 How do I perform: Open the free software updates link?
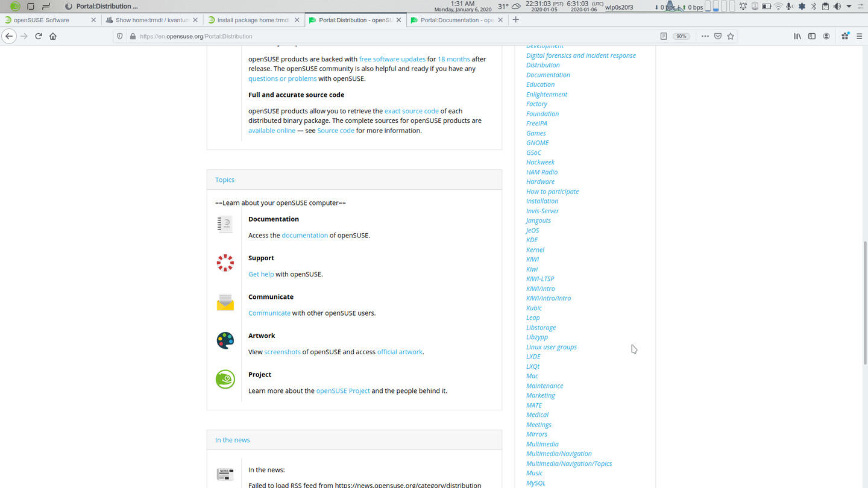point(392,59)
